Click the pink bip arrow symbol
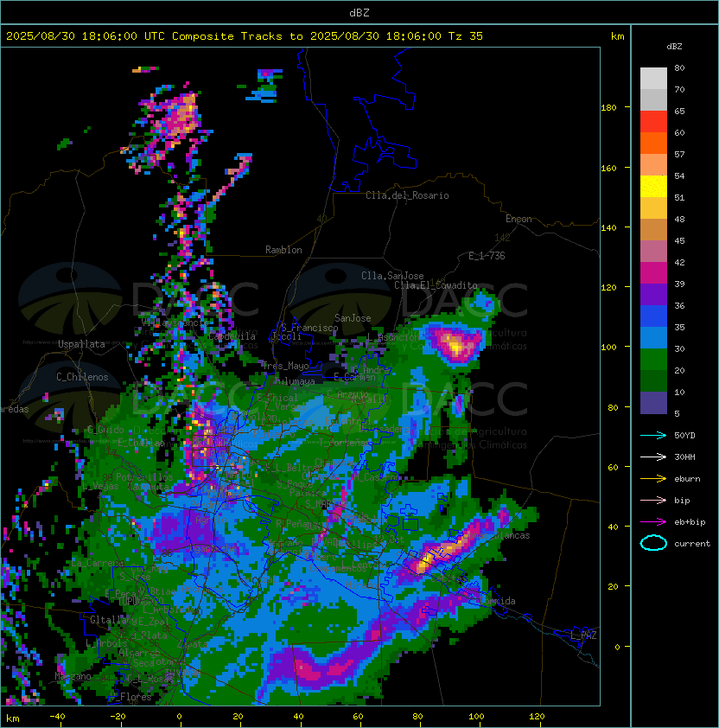 (653, 500)
